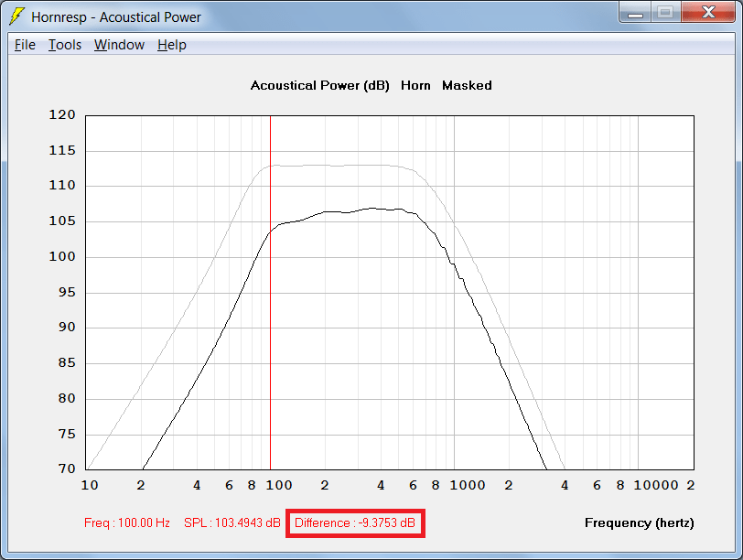Image resolution: width=743 pixels, height=560 pixels.
Task: Click the 'Freq : 100.00 Hz' readout
Action: (x=127, y=523)
